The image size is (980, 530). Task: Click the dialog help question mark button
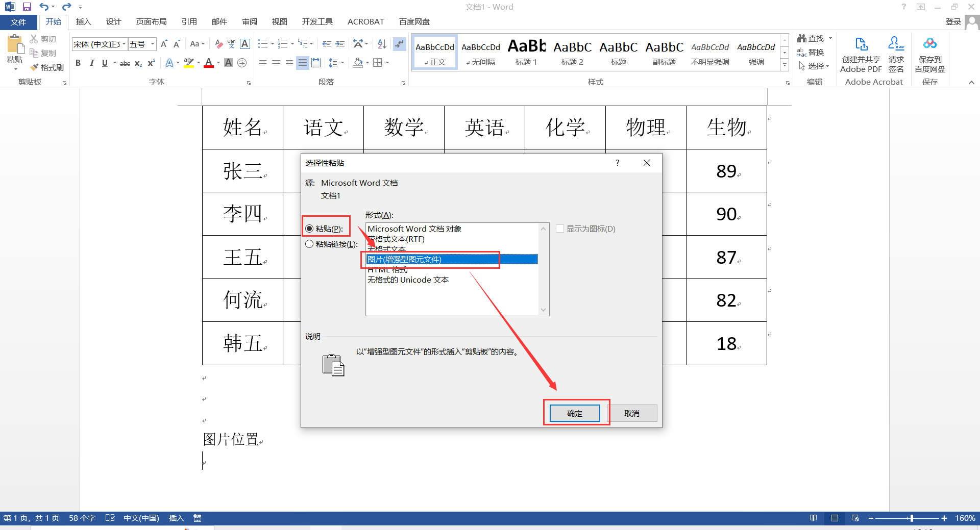point(618,163)
